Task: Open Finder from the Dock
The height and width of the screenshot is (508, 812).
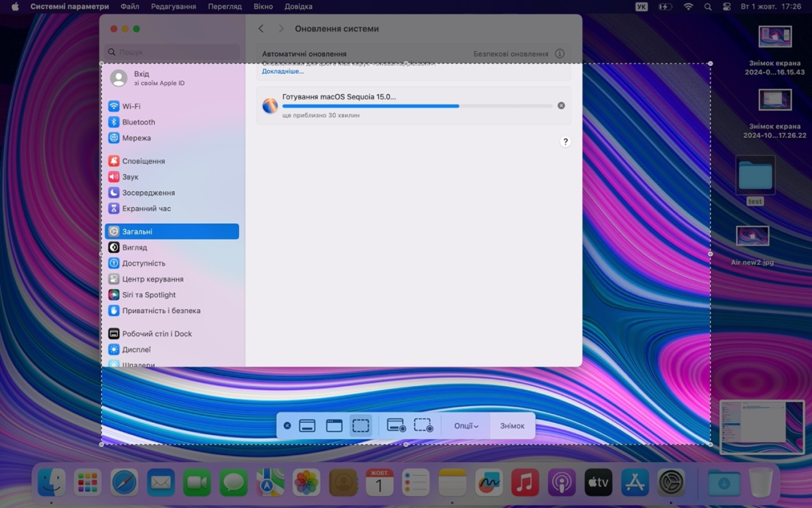Action: [51, 482]
